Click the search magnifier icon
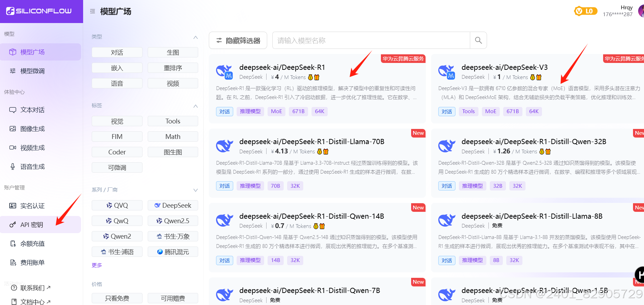The image size is (644, 305). [x=478, y=40]
